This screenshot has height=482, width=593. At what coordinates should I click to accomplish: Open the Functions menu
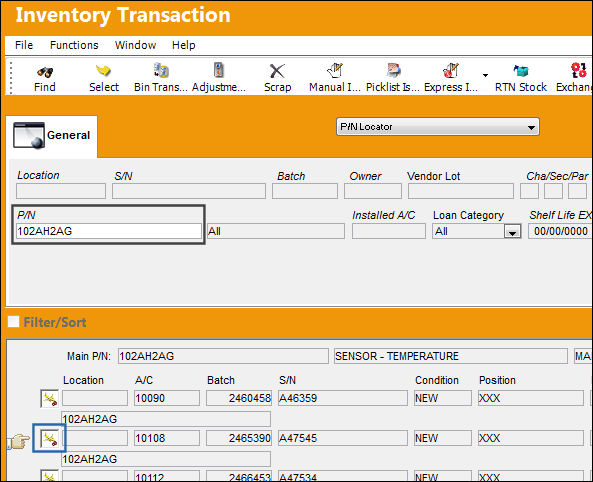click(x=74, y=45)
